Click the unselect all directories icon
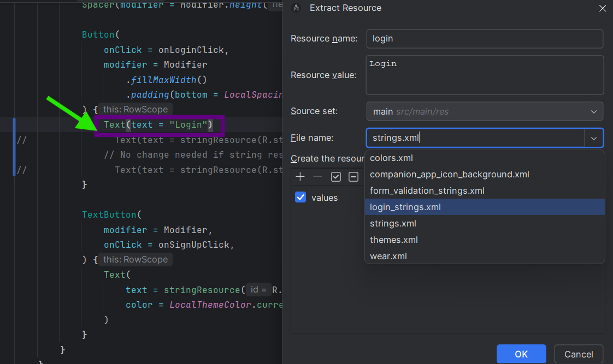613x364 pixels. [x=353, y=177]
